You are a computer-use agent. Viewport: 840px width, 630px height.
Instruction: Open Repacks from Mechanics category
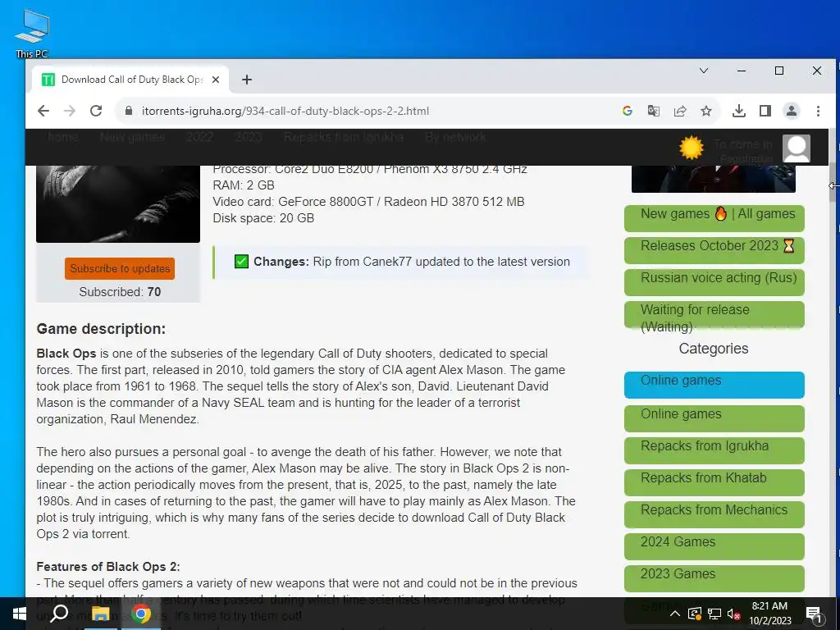coord(714,514)
